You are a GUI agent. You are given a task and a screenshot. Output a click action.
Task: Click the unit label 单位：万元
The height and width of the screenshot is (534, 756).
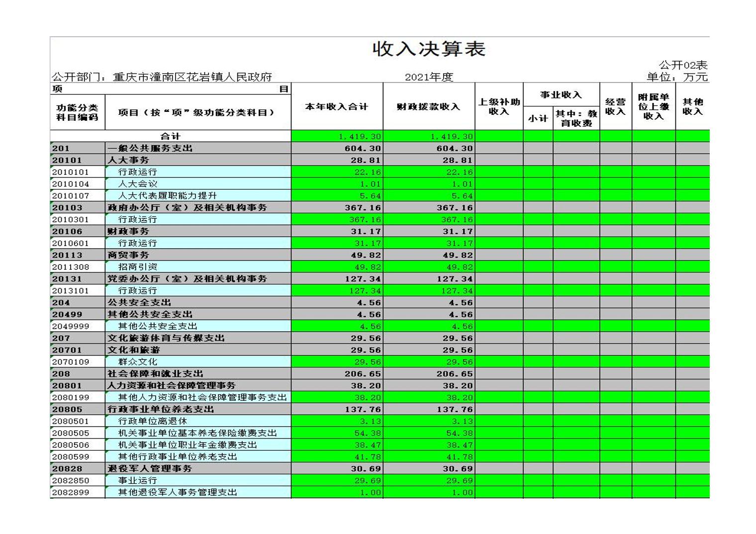pyautogui.click(x=677, y=77)
